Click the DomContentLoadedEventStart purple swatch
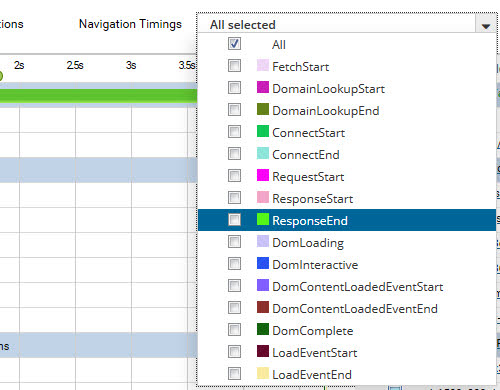This screenshot has height=390, width=500. (x=263, y=285)
